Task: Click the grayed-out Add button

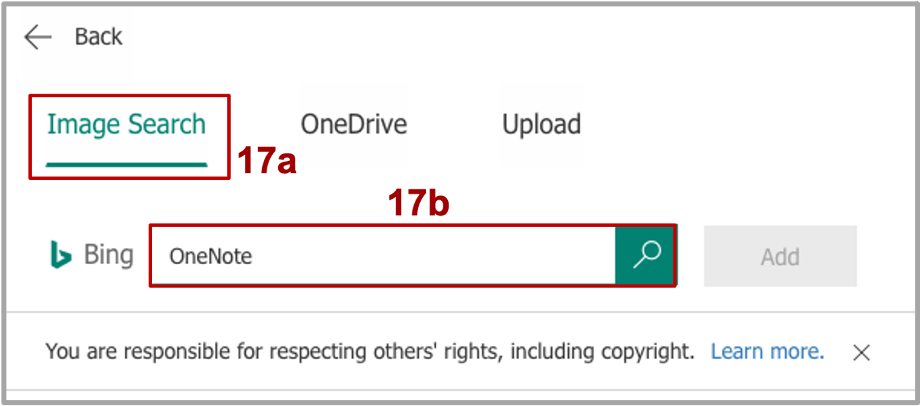Action: 780,256
